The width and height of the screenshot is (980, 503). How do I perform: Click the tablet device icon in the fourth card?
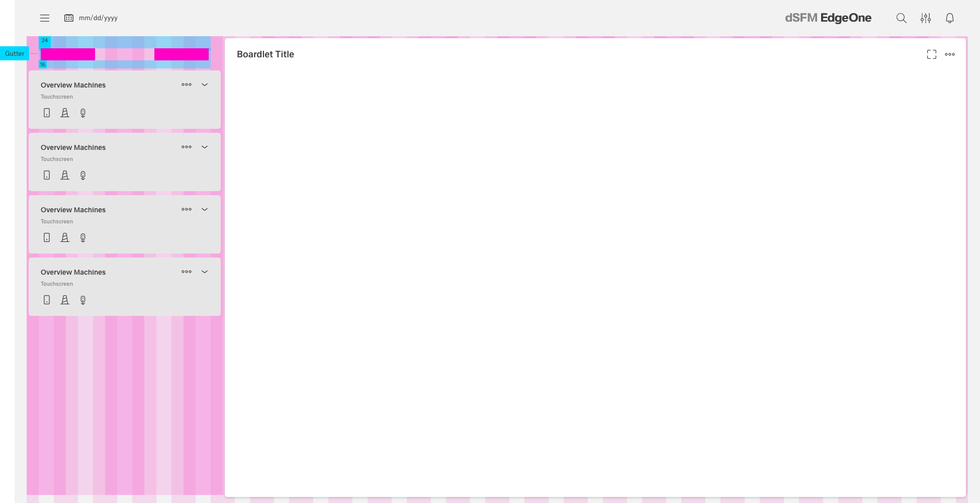(x=47, y=300)
